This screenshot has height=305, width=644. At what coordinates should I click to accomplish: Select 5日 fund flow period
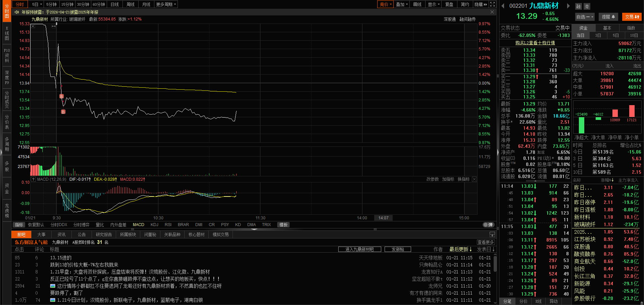pyautogui.click(x=616, y=35)
